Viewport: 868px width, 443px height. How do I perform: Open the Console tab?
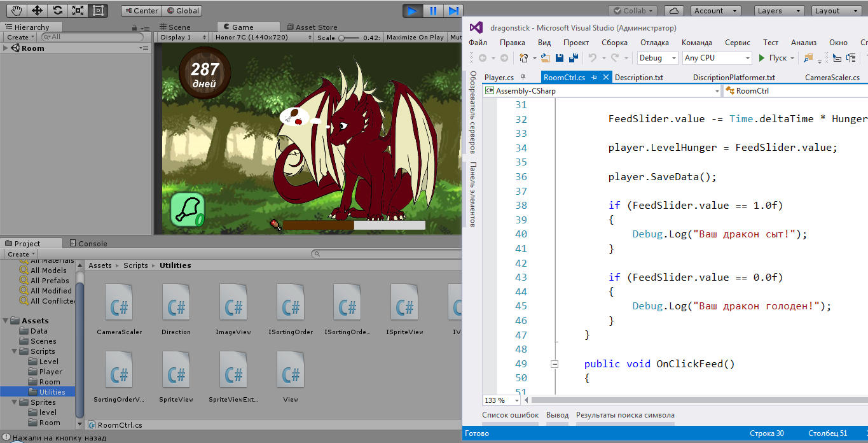click(x=88, y=243)
